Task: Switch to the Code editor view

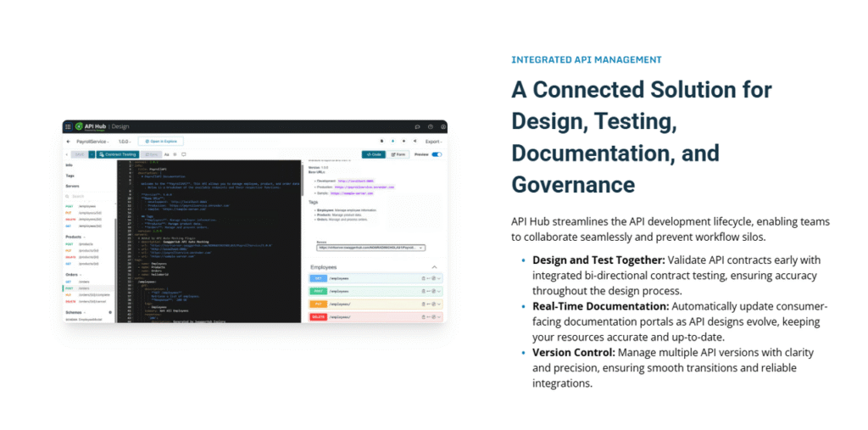Action: tap(374, 154)
